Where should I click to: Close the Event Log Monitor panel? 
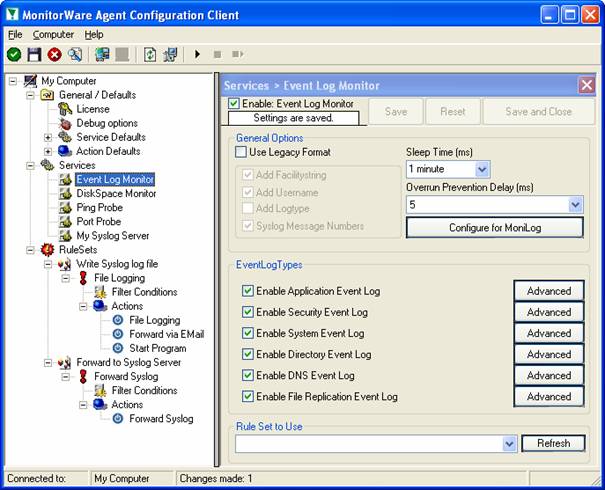click(586, 85)
